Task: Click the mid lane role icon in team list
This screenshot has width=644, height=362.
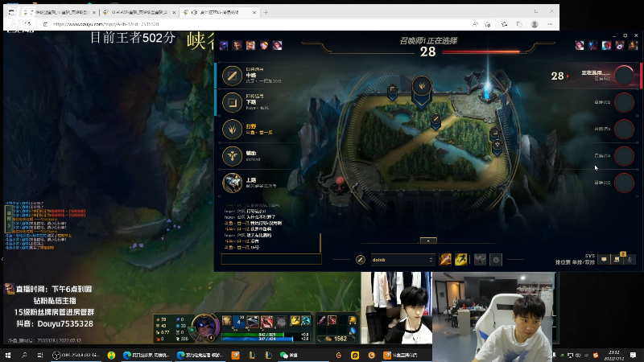Action: (x=232, y=76)
